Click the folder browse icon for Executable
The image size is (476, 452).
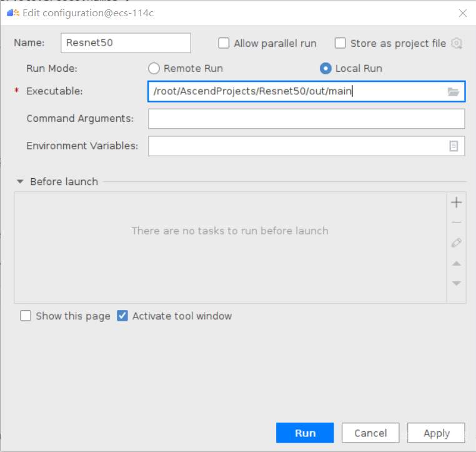pos(454,92)
